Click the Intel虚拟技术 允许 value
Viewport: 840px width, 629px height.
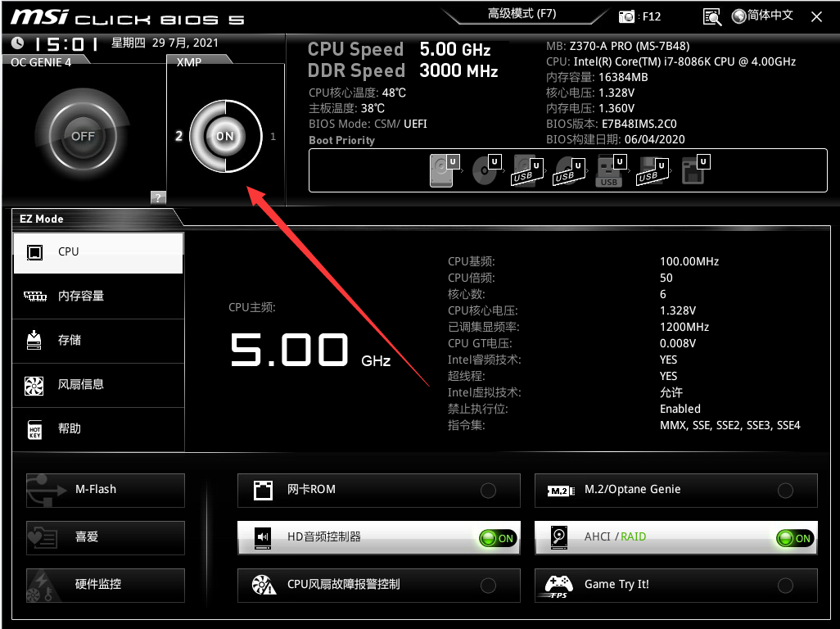[671, 393]
